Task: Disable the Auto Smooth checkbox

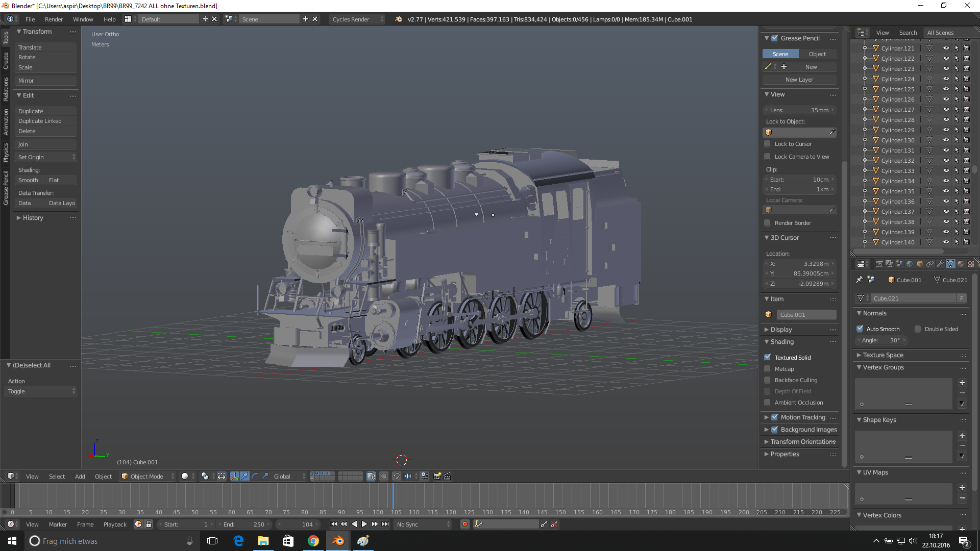Action: [860, 329]
